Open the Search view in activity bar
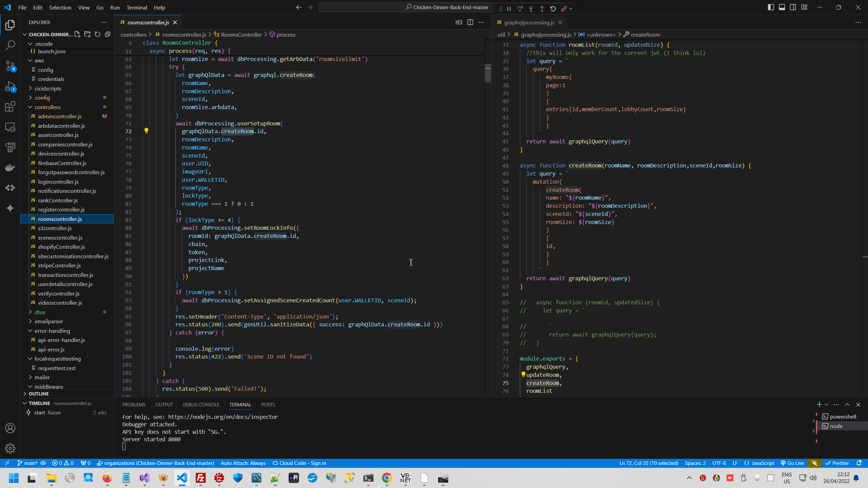The height and width of the screenshot is (488, 868). (x=10, y=45)
